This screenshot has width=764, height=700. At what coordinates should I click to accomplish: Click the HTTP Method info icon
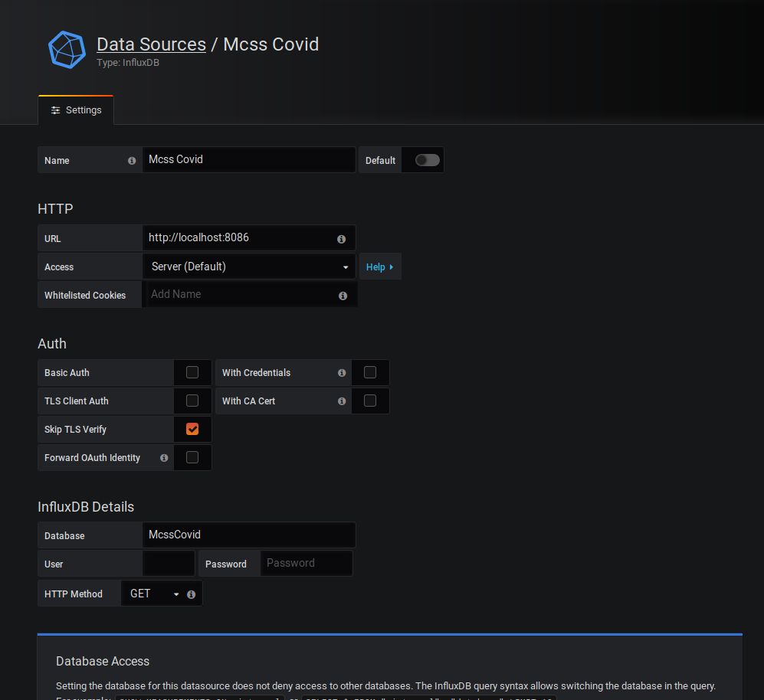(192, 594)
